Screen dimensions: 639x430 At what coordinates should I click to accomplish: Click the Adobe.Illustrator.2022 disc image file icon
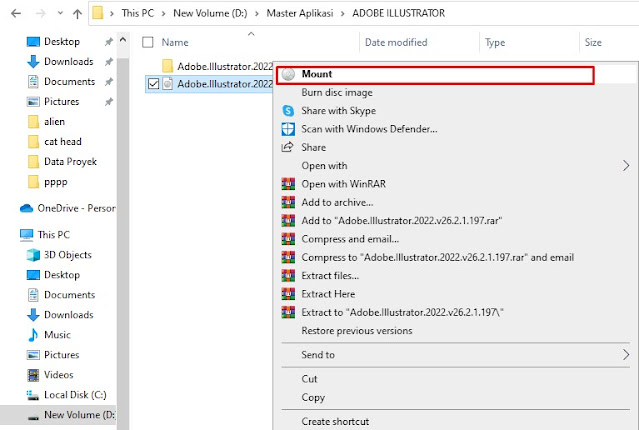click(x=167, y=84)
